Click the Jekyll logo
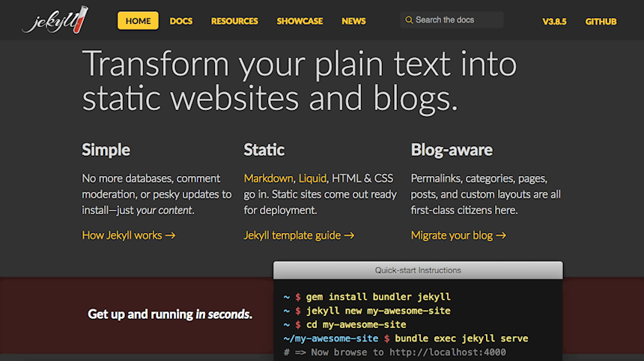Viewport: 644px width, 361px height. [x=55, y=19]
